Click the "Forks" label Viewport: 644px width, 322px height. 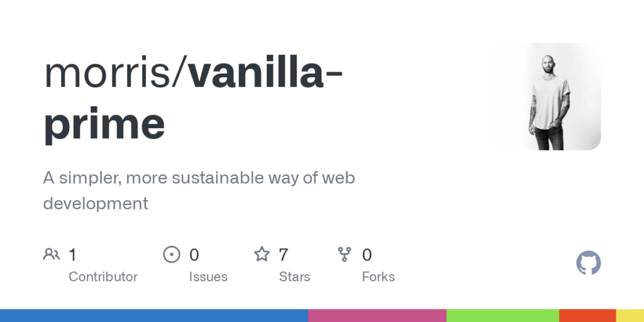378,277
